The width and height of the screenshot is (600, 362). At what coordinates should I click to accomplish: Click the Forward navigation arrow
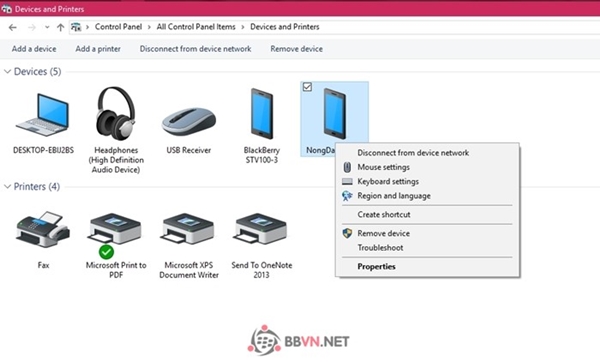32,28
